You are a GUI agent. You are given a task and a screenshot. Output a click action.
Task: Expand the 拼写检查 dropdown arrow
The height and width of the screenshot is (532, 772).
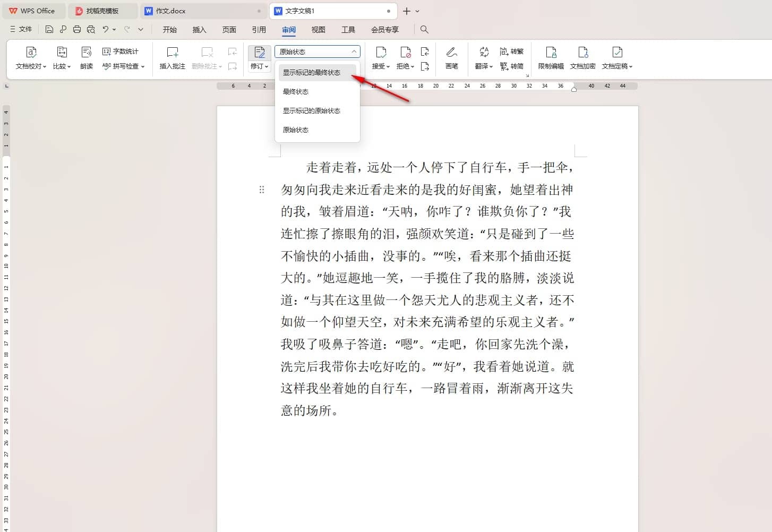(143, 67)
